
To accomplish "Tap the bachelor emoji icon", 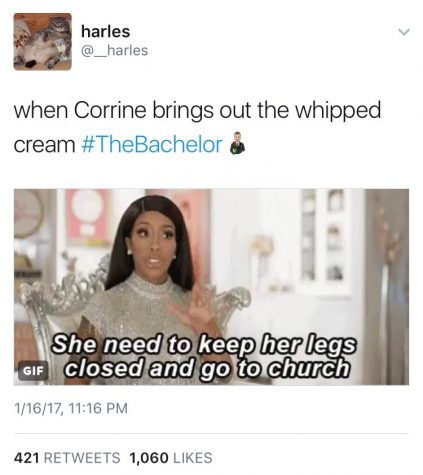I will pyautogui.click(x=237, y=143).
